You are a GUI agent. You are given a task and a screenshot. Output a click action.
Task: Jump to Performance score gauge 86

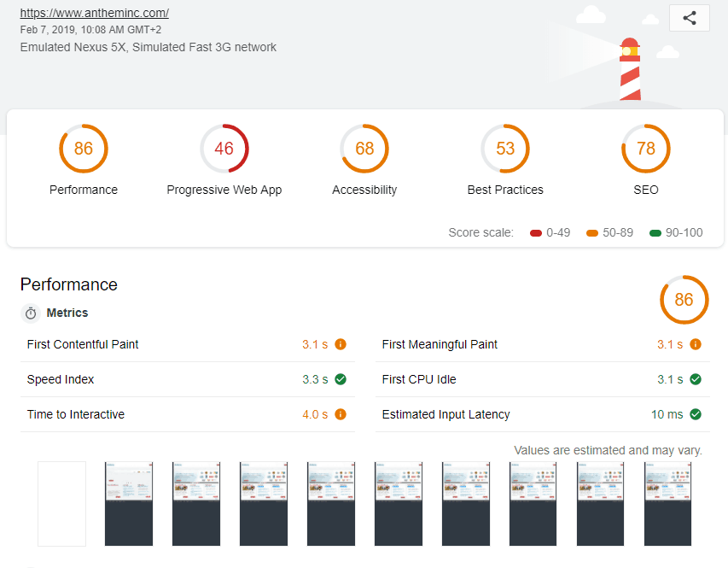pyautogui.click(x=83, y=149)
